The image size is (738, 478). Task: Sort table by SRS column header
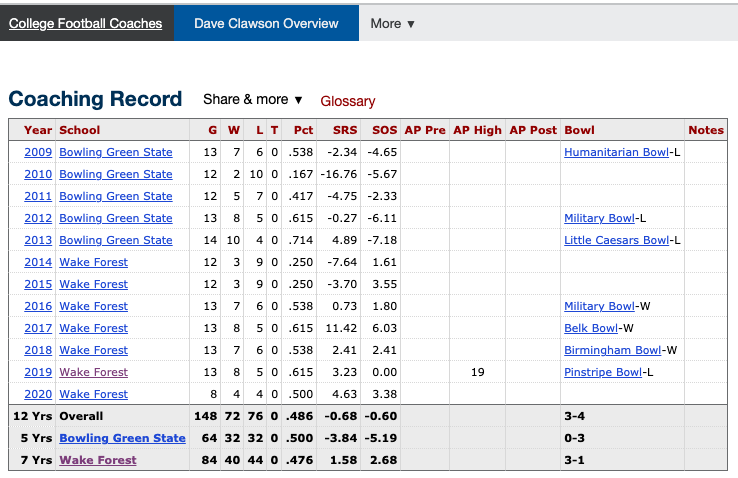(344, 130)
